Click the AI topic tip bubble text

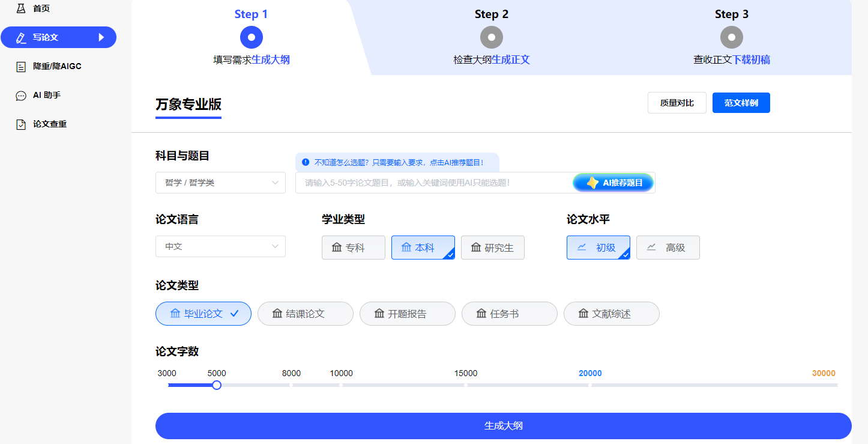pyautogui.click(x=399, y=162)
